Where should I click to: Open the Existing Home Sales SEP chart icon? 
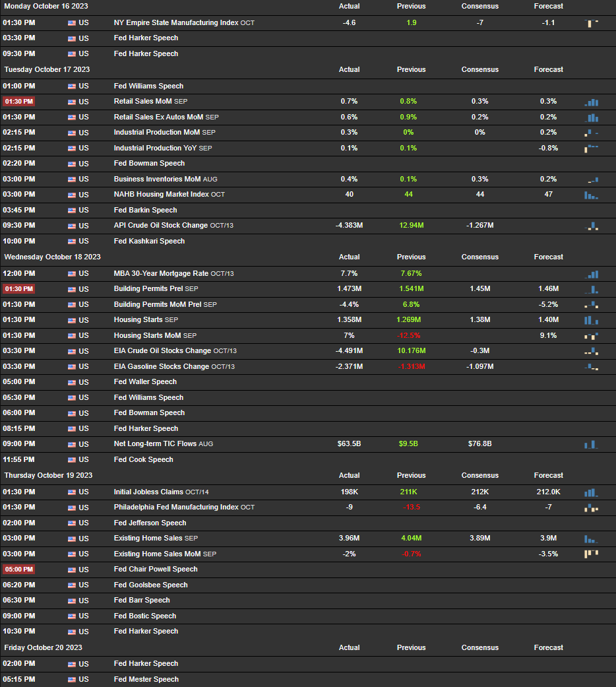point(591,539)
